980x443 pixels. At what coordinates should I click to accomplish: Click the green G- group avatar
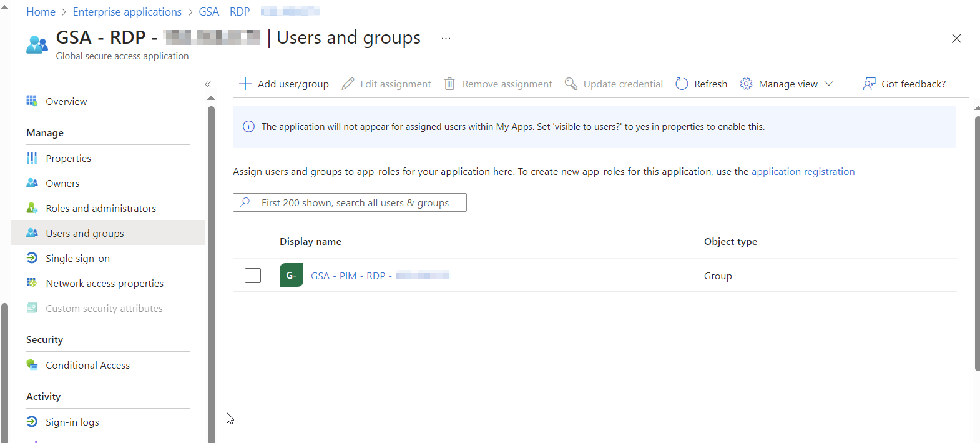(x=292, y=275)
